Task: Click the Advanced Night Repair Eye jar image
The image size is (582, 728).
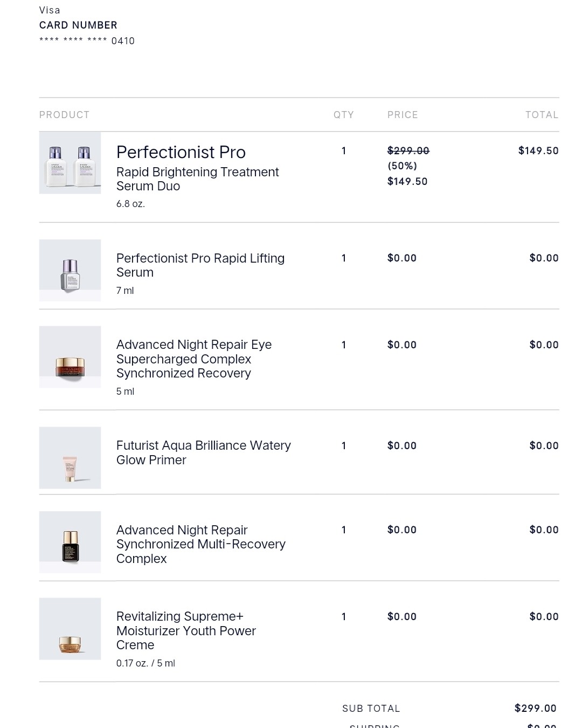Action: click(70, 357)
